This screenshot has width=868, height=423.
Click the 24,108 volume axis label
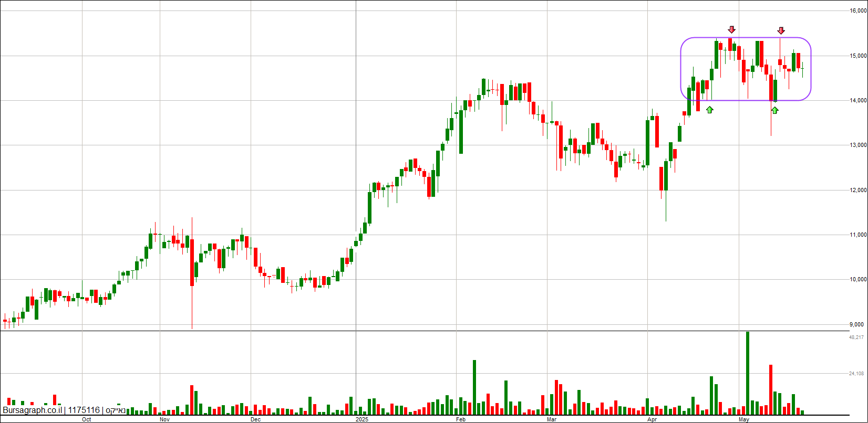coord(856,374)
